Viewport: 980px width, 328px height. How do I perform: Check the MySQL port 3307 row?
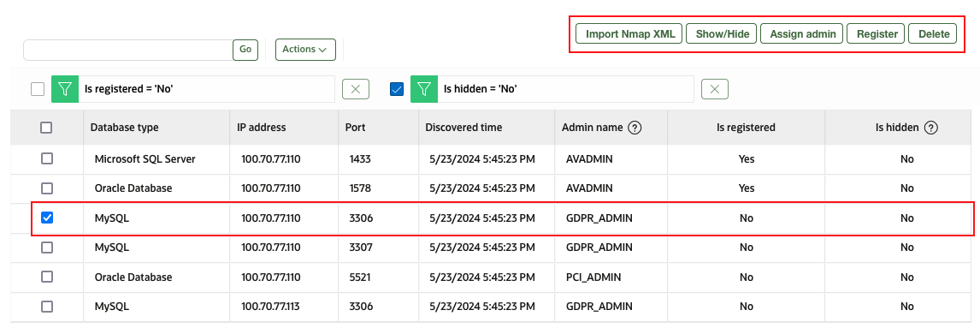pyautogui.click(x=47, y=247)
